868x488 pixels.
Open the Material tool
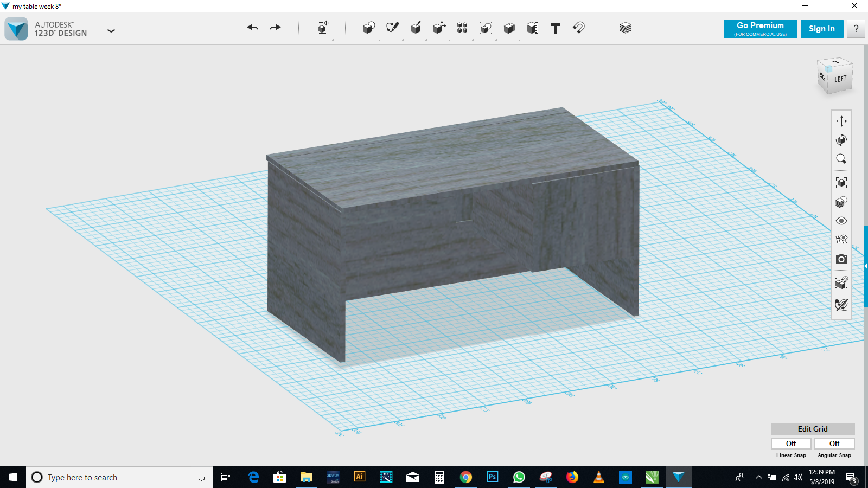click(626, 28)
